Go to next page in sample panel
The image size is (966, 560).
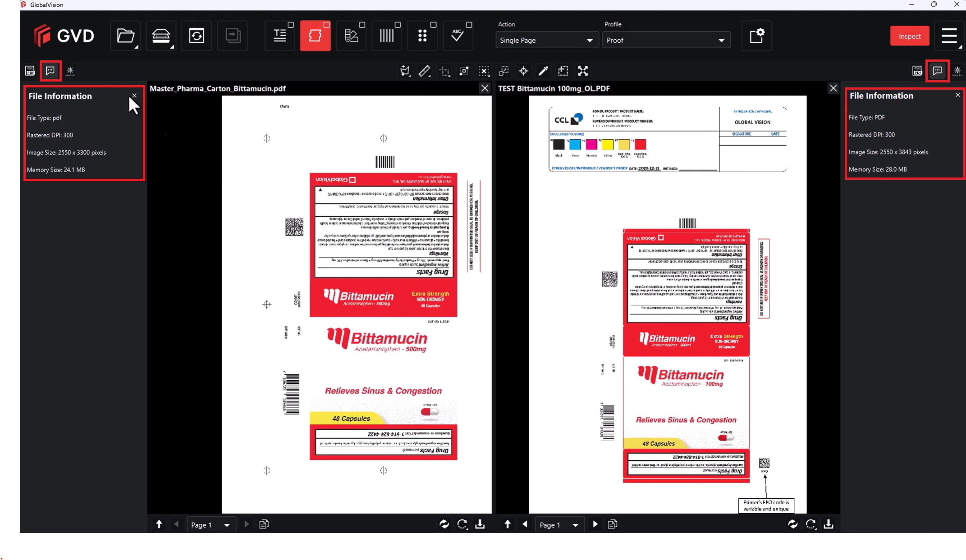click(x=595, y=524)
